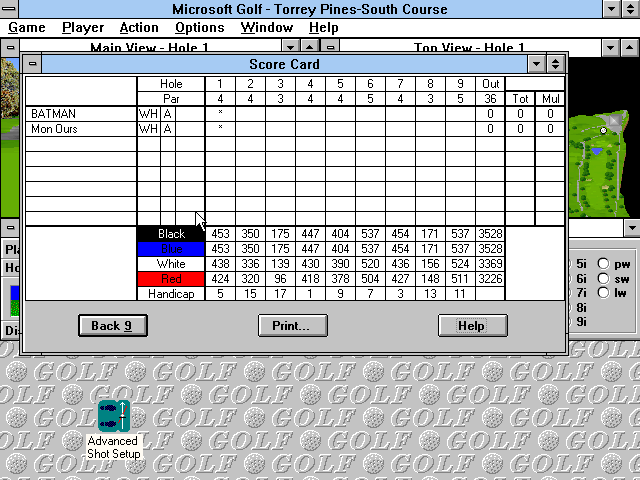
Task: Click White tee yardage 524
Action: click(x=460, y=264)
